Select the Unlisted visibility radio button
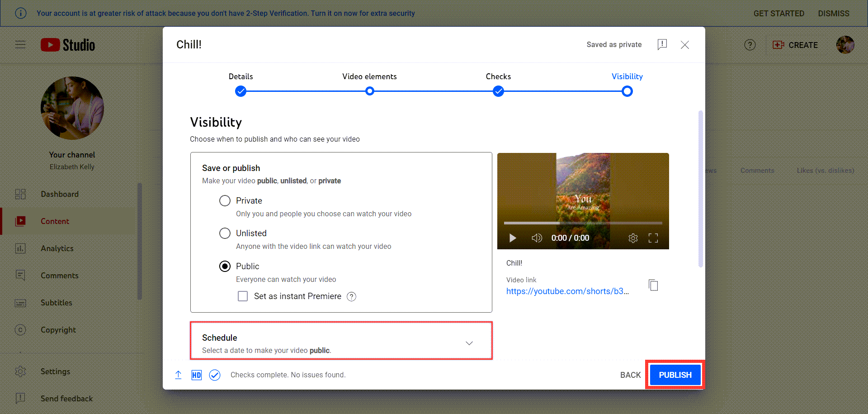This screenshot has height=414, width=868. click(225, 233)
